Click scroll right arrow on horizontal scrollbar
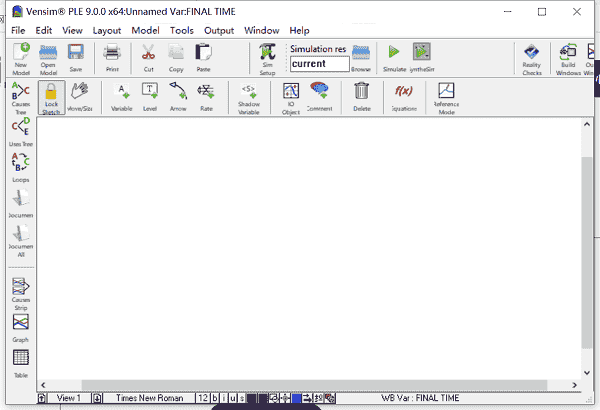 pos(574,385)
